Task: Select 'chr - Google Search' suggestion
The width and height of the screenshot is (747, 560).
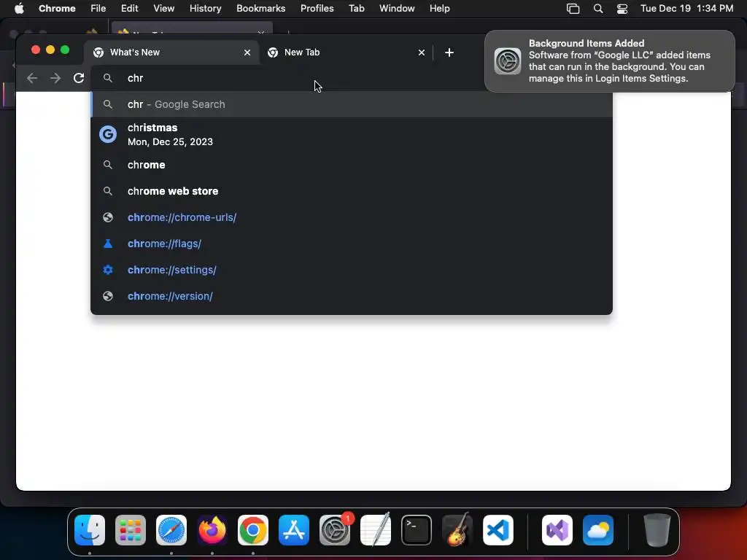Action: pos(352,104)
